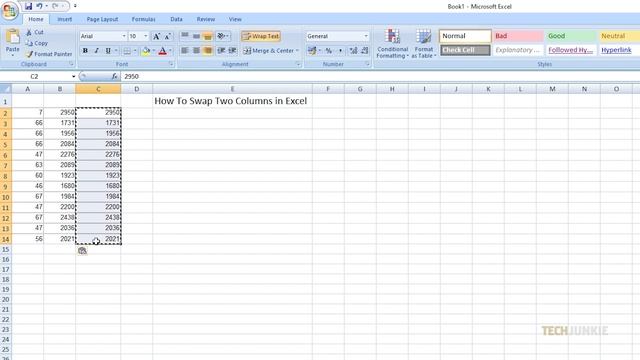Toggle right text alignment
Screen dimensions: 640x360
(x=208, y=51)
